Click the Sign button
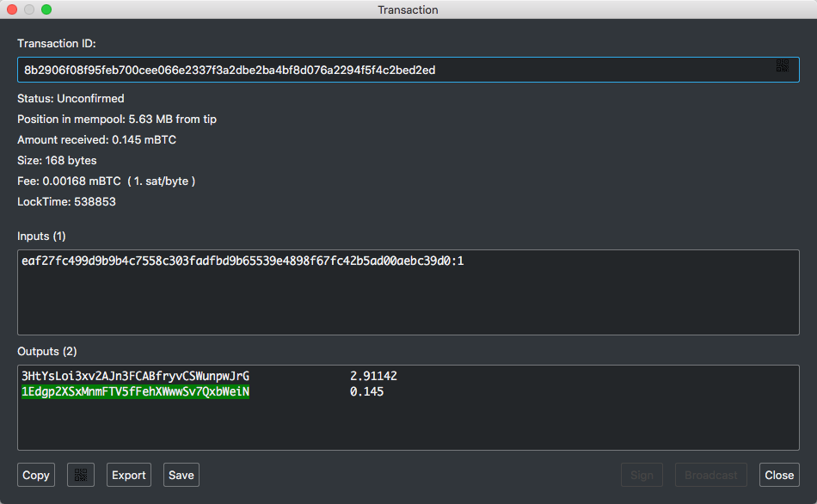The width and height of the screenshot is (817, 504). point(642,475)
